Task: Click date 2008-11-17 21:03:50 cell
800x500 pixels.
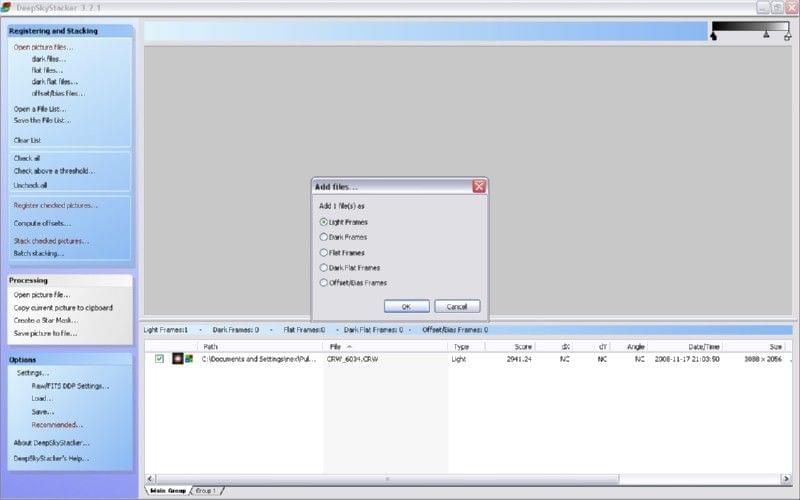Action: coord(687,359)
